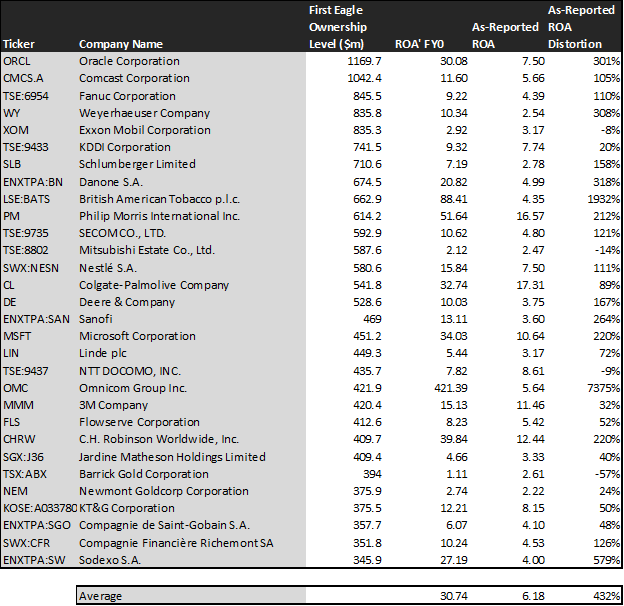Select Omnicom Group Inc. cell
Screen dimensions: 624x606
coord(133,388)
